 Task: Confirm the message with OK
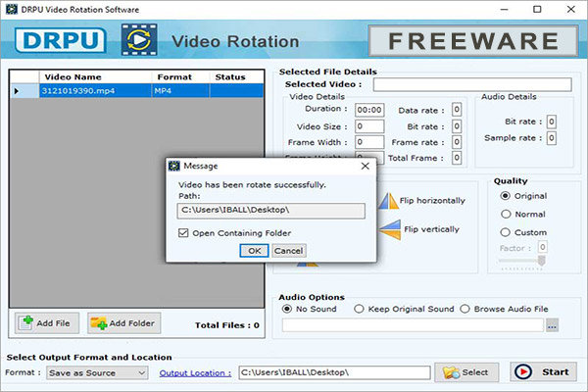coord(254,251)
